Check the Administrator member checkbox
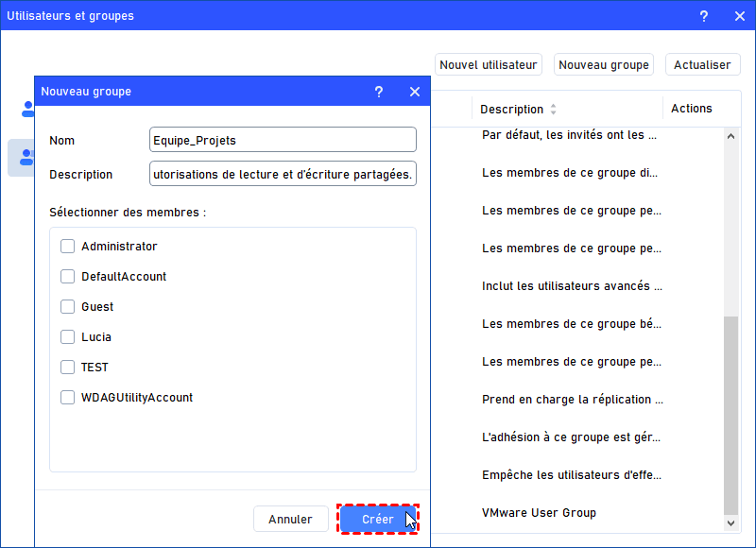 point(68,247)
